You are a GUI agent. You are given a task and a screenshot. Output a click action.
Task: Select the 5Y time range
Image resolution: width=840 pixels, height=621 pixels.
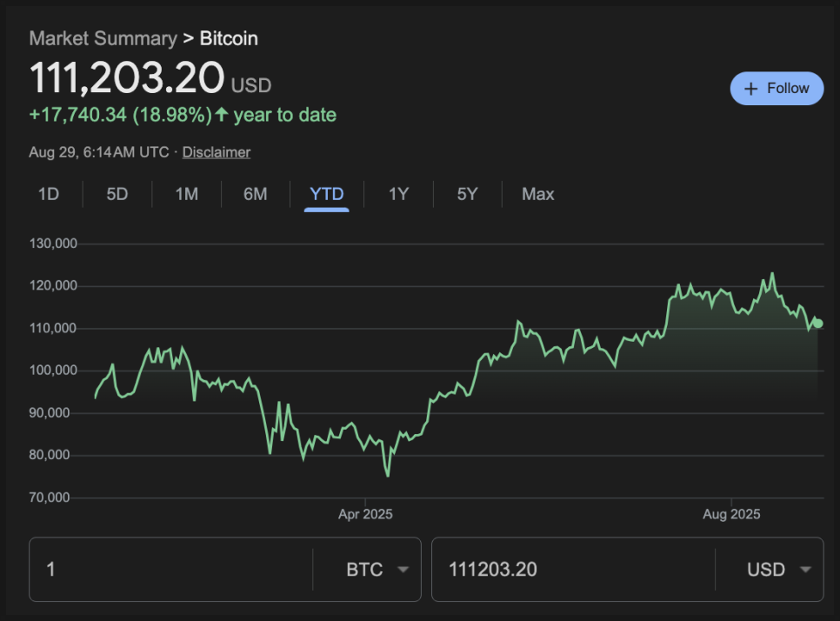(467, 194)
